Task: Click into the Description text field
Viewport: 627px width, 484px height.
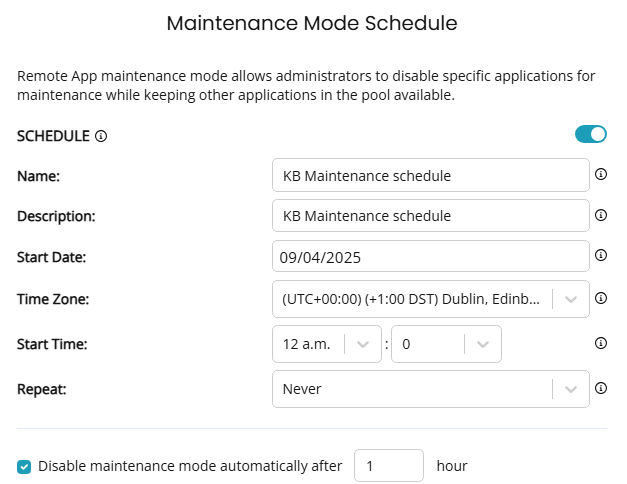Action: point(431,216)
